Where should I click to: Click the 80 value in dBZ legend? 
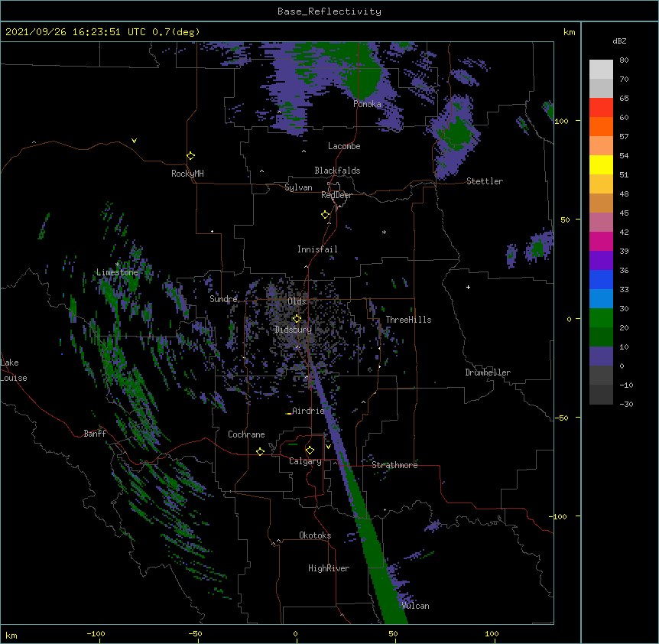coord(624,60)
